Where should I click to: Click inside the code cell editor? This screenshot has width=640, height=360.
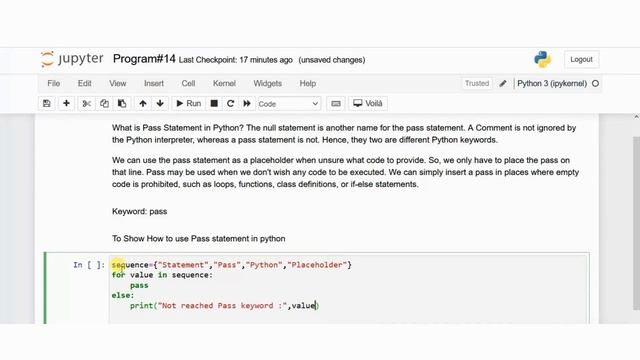[x=349, y=289]
